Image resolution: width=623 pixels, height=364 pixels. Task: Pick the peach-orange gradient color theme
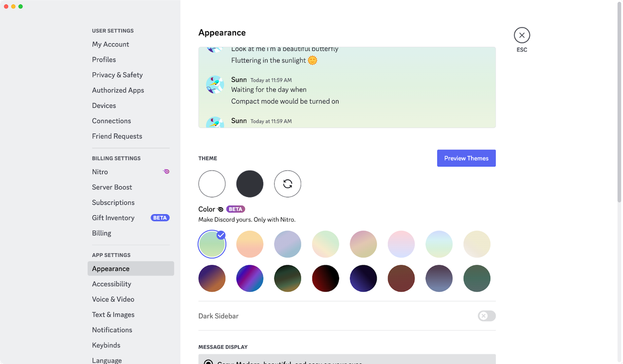tap(250, 244)
